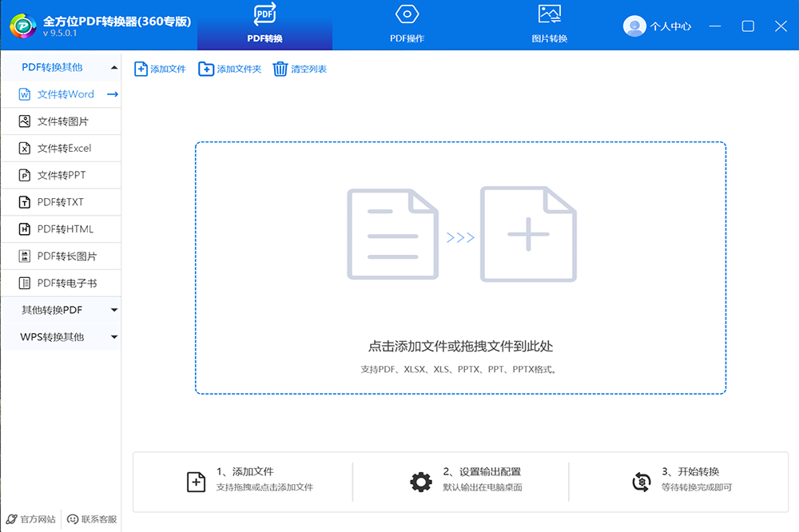Viewport: 799px width, 532px height.
Task: Open the 官方网站 link
Action: pyautogui.click(x=31, y=519)
